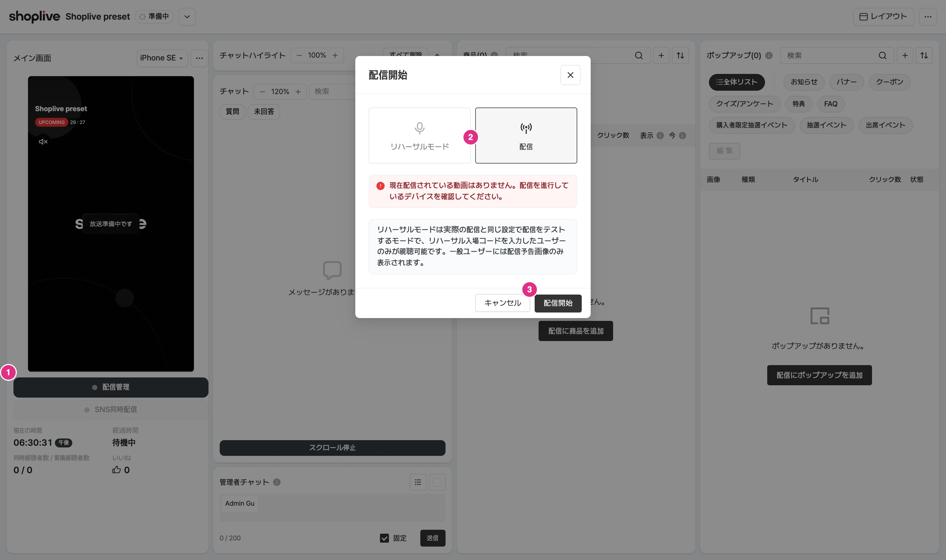Click the product panel search magnifier icon
This screenshot has height=560, width=946.
(639, 55)
